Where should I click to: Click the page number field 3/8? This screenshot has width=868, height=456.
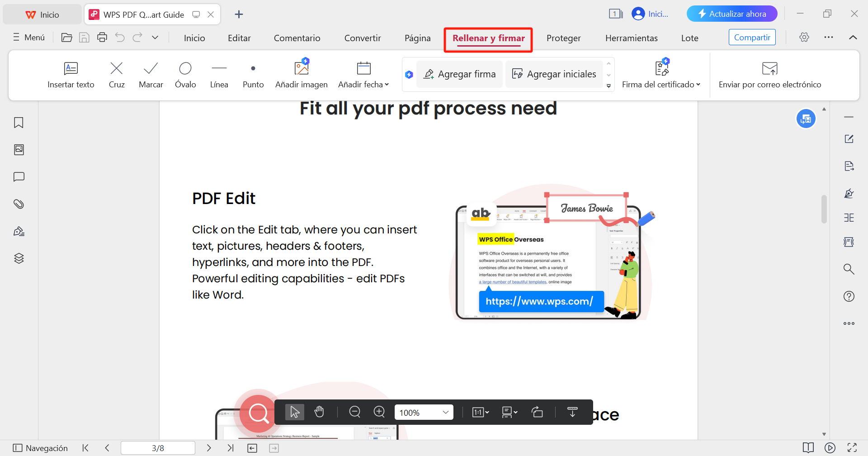click(x=158, y=448)
